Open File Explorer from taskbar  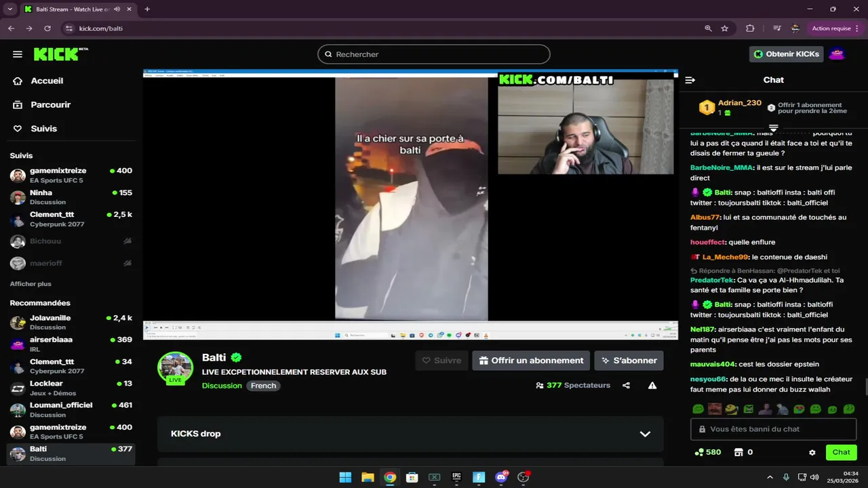pos(368,477)
